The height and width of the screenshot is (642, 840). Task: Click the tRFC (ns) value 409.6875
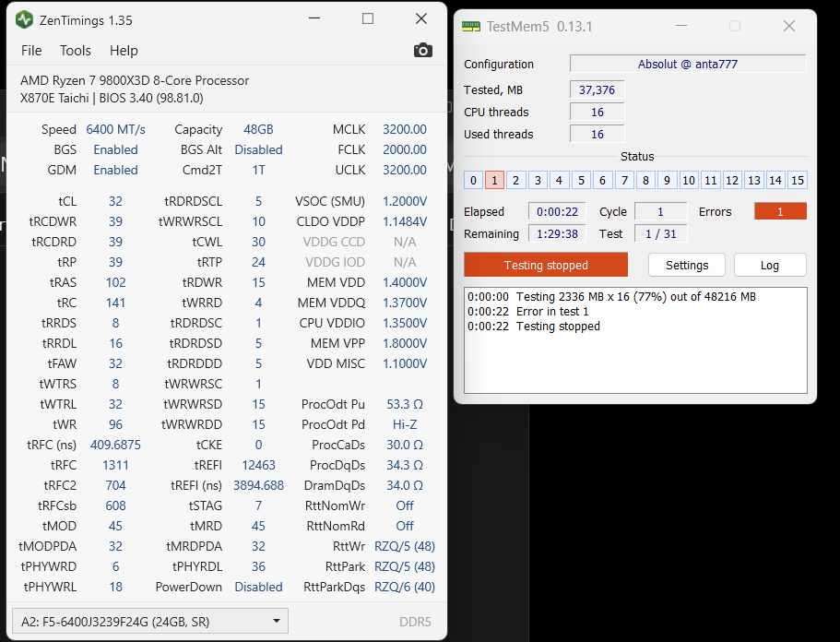point(115,445)
